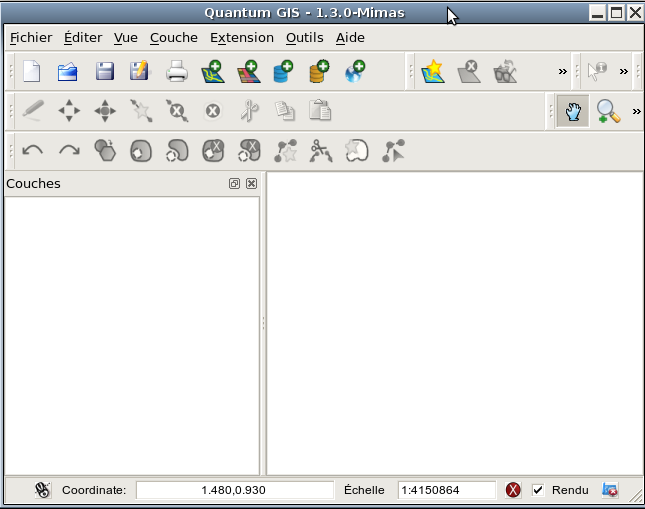Screen dimensions: 645x509
Task: Click the Delete selected circled X icon
Action: pos(213,111)
